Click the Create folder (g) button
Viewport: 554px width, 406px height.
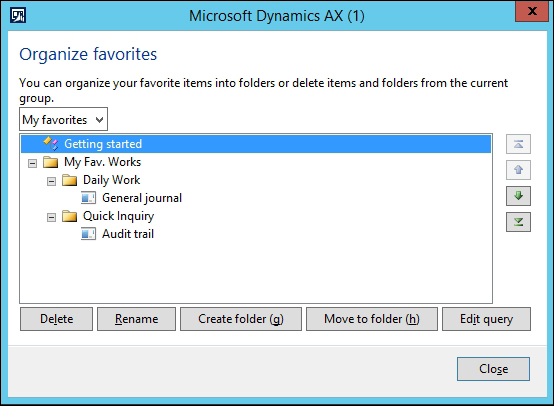[241, 319]
